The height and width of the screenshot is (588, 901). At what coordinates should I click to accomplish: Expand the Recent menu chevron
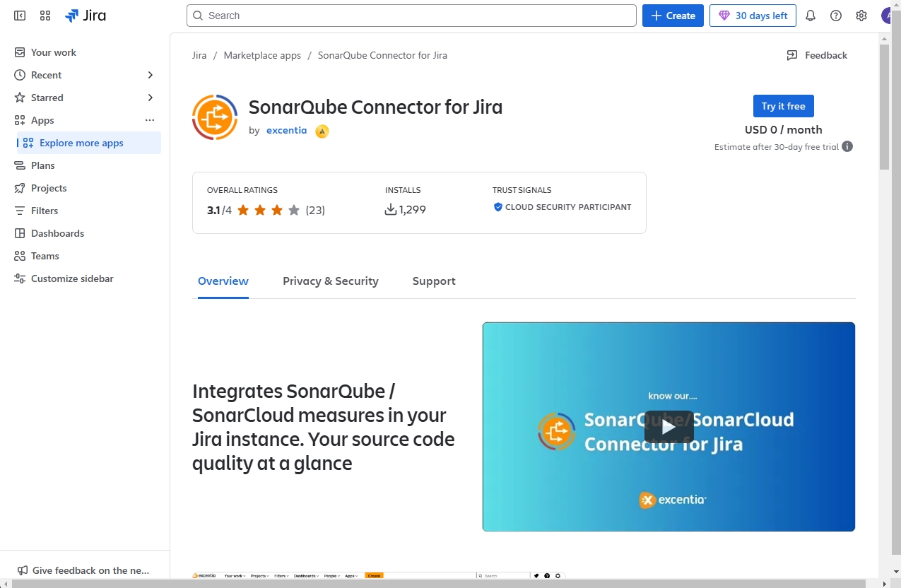tap(150, 75)
